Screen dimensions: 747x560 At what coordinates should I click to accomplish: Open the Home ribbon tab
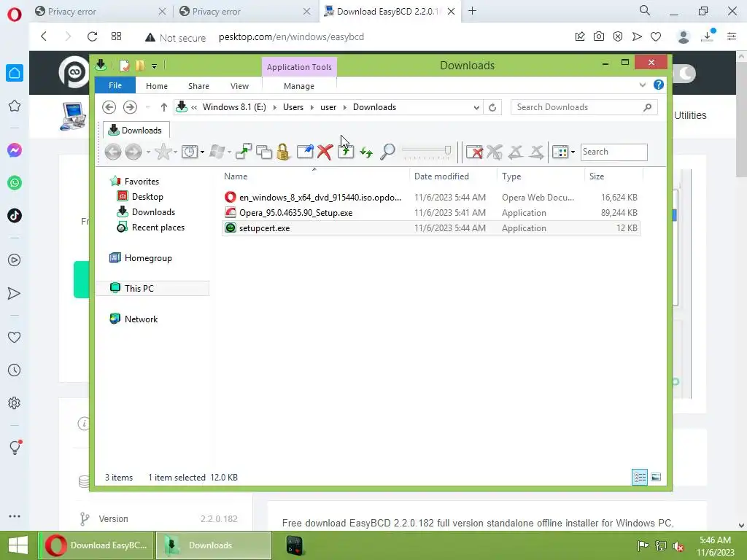tap(157, 86)
